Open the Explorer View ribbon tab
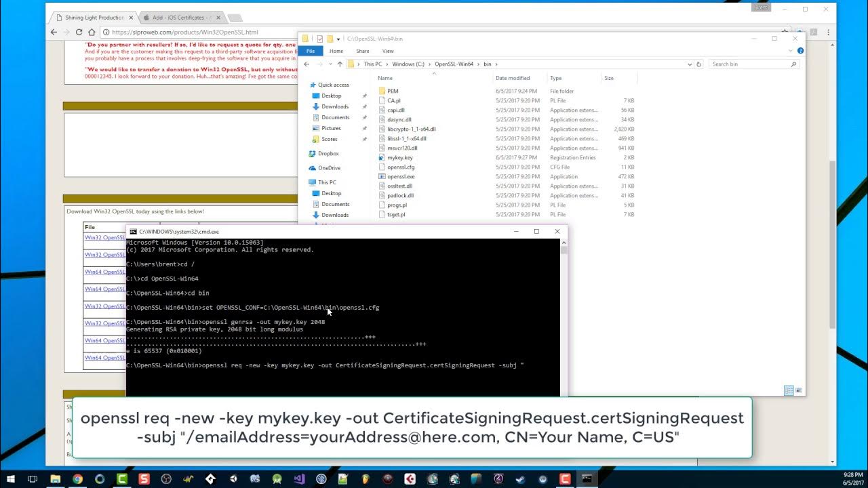This screenshot has width=868, height=488. point(388,51)
